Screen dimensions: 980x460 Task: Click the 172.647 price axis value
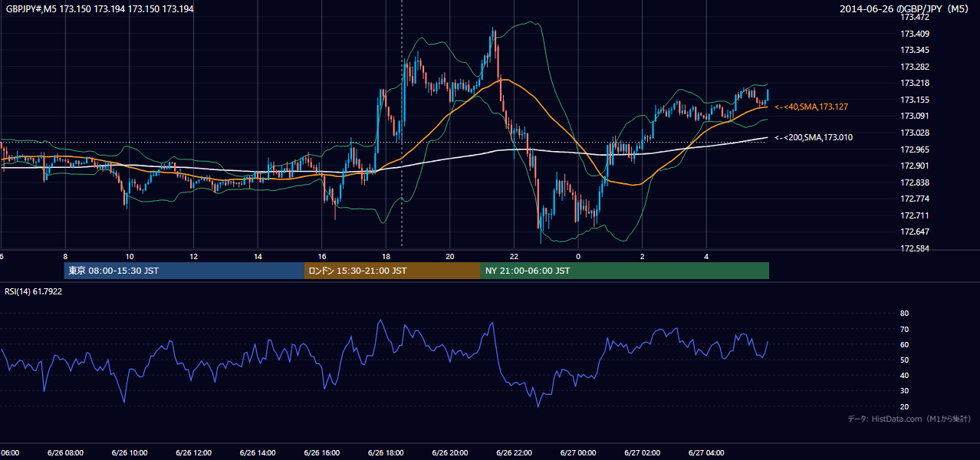(915, 232)
